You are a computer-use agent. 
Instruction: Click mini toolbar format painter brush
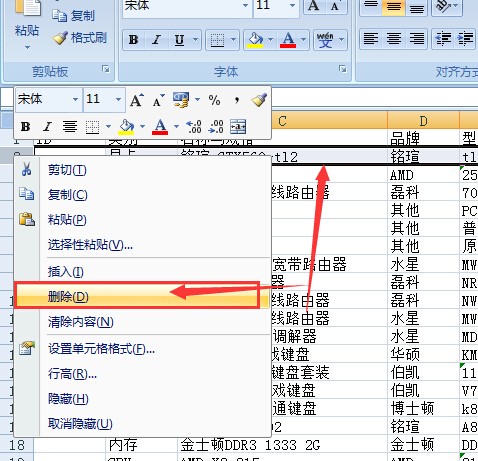coord(259,100)
